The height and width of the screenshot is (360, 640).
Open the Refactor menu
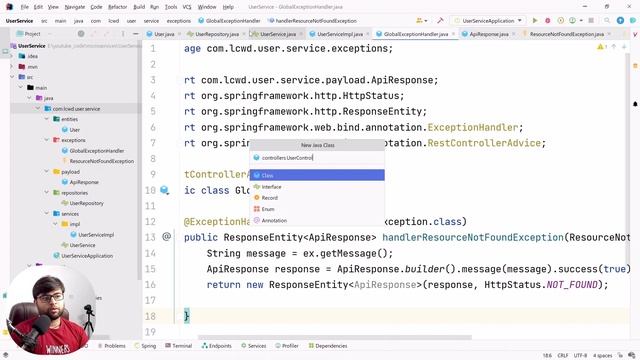pos(118,7)
